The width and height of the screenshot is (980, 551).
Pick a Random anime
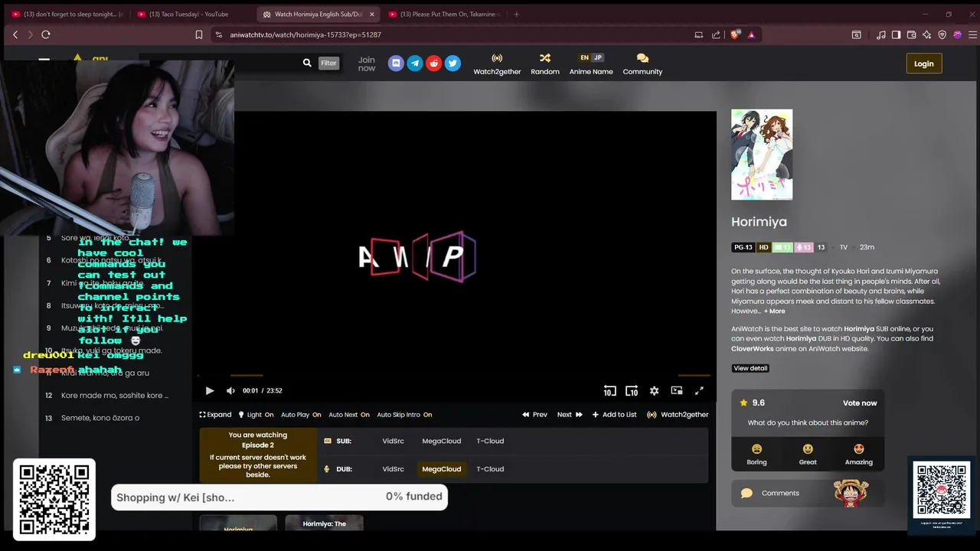point(545,64)
